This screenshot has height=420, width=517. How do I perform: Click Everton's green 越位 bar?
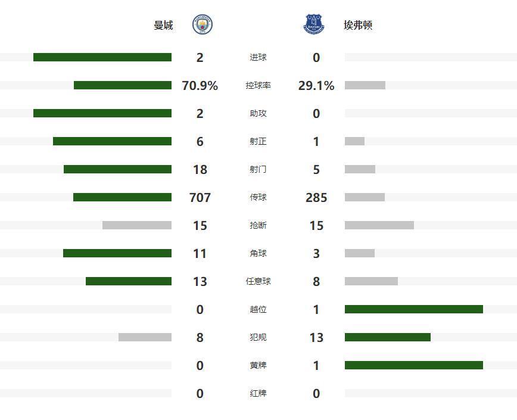[413, 309]
